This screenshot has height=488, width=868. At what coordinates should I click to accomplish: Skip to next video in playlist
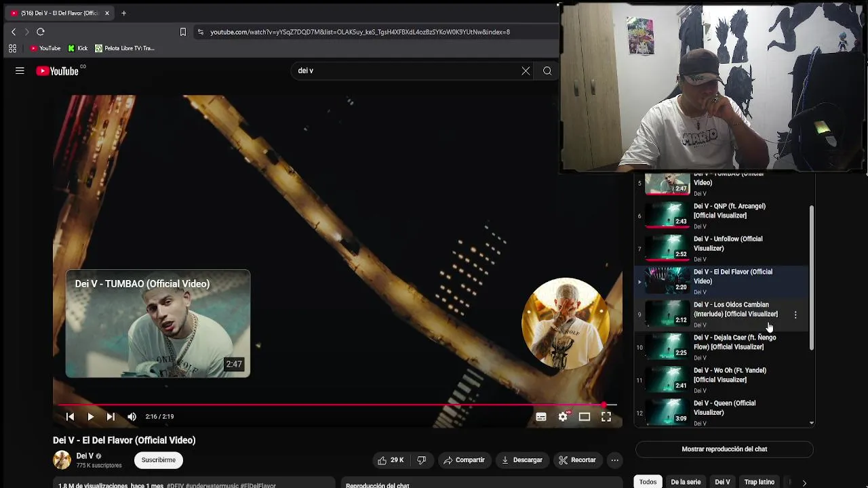pyautogui.click(x=111, y=417)
